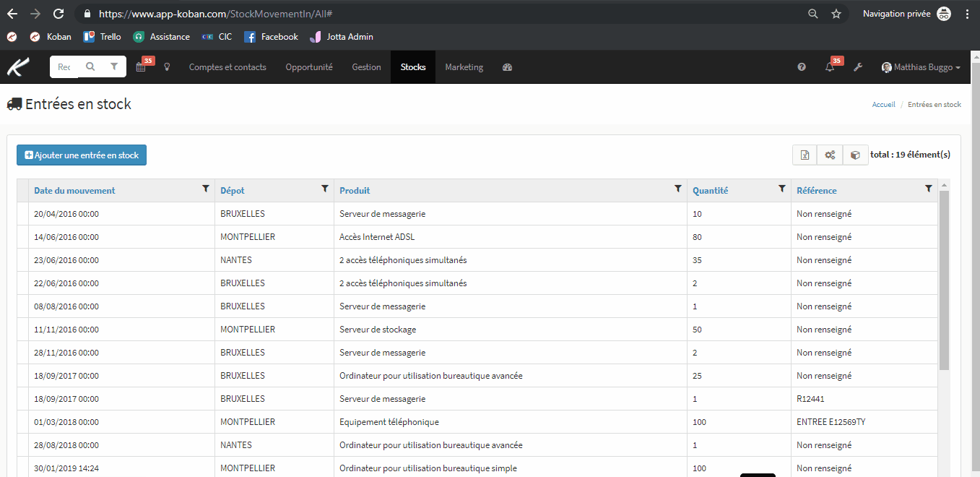Click the magnifier icon in search box

pyautogui.click(x=90, y=66)
